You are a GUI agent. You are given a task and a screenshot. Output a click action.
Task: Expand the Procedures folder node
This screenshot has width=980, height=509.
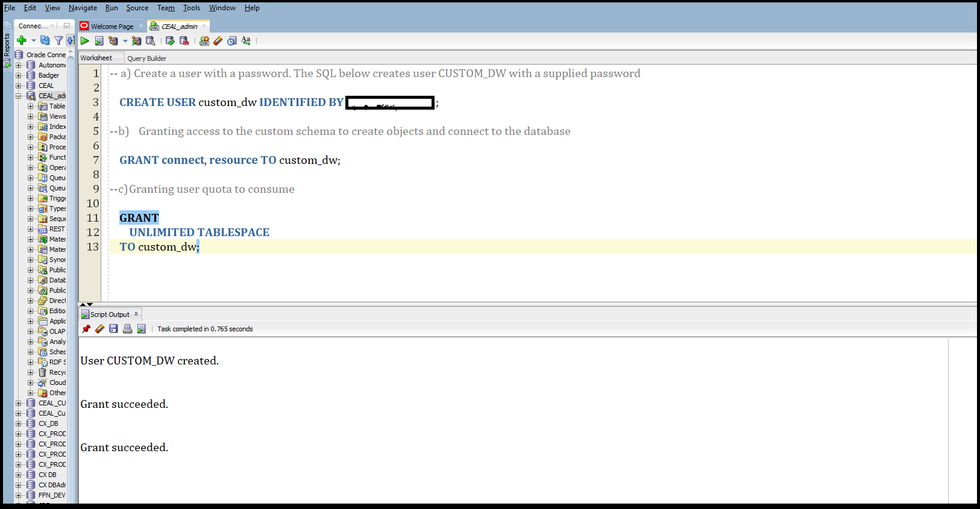31,147
